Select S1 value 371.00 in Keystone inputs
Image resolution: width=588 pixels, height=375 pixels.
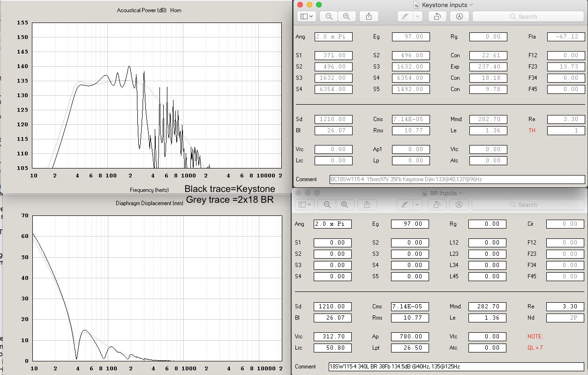(x=333, y=55)
